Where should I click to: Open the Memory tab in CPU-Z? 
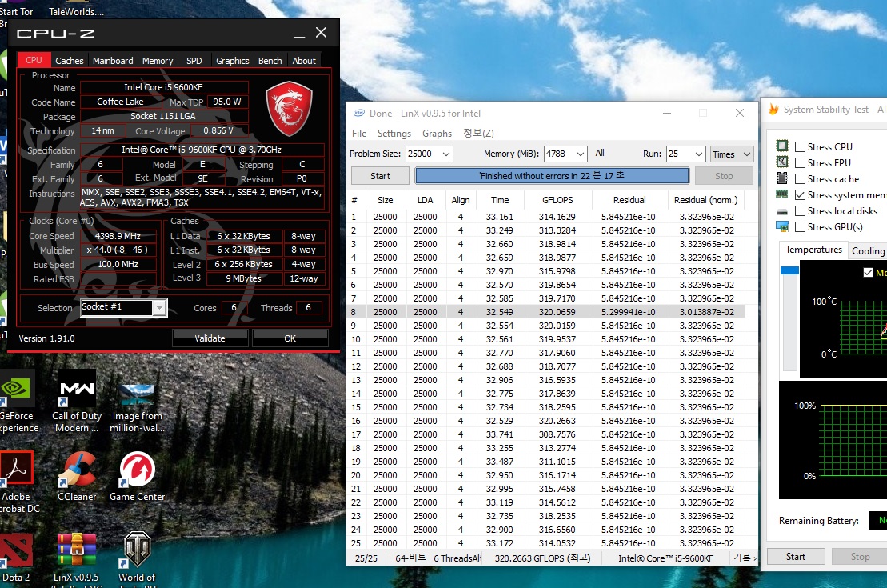(x=158, y=61)
